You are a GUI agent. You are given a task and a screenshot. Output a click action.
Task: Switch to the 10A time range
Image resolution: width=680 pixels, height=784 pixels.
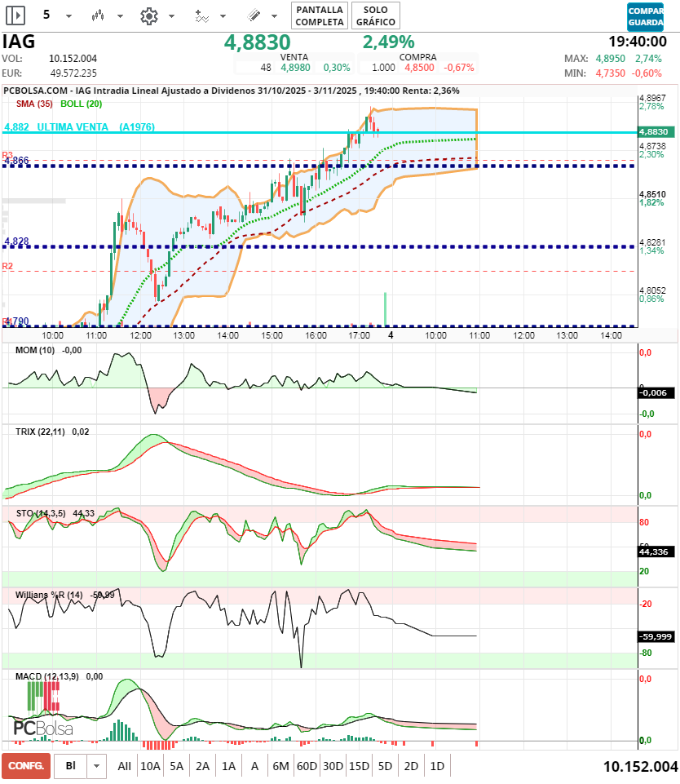tap(150, 766)
